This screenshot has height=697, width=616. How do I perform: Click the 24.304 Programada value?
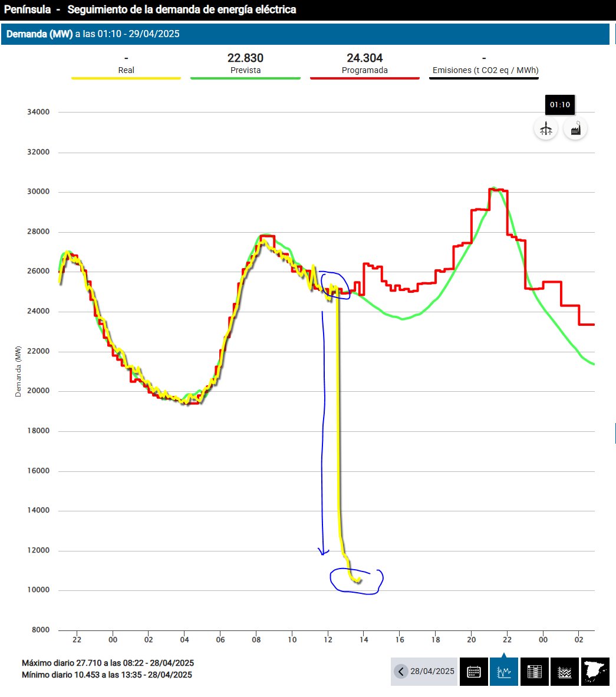coord(364,58)
